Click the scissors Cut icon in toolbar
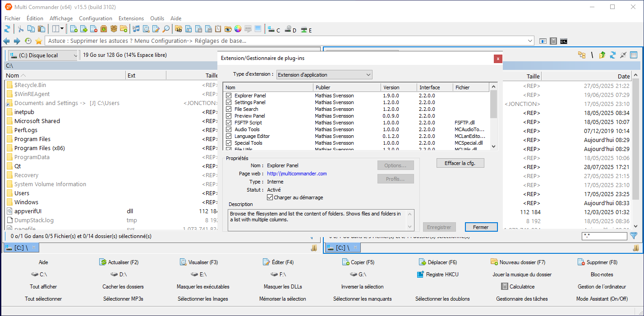Image resolution: width=644 pixels, height=316 pixels. pos(20,29)
